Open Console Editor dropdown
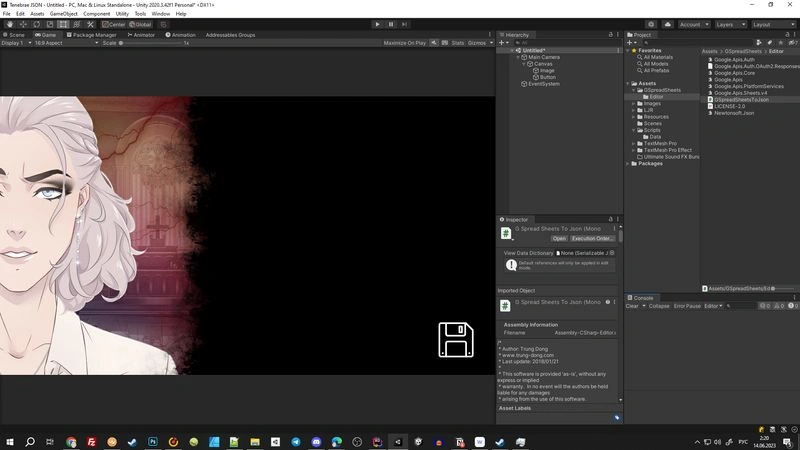The image size is (800, 450). (x=713, y=306)
